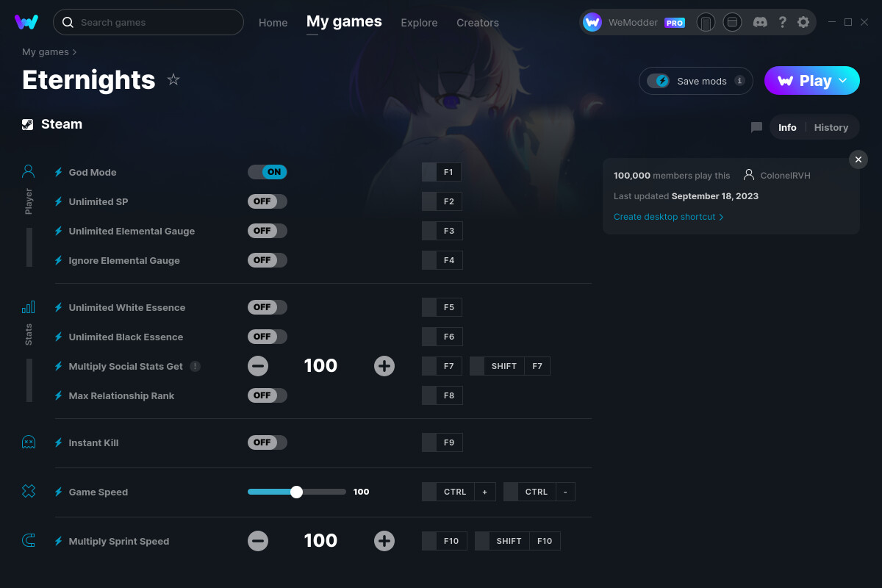882x588 pixels.
Task: Increase Multiply Sprint Speed with plus
Action: pyautogui.click(x=384, y=541)
